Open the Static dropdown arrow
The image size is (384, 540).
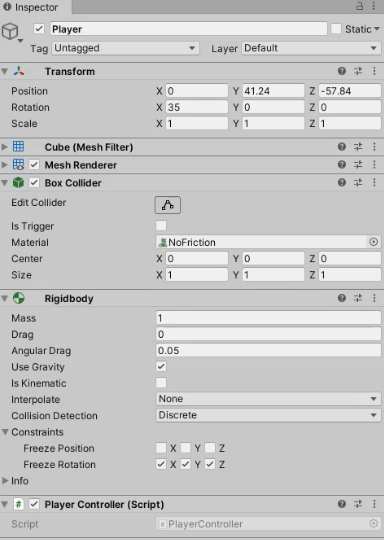click(x=376, y=29)
